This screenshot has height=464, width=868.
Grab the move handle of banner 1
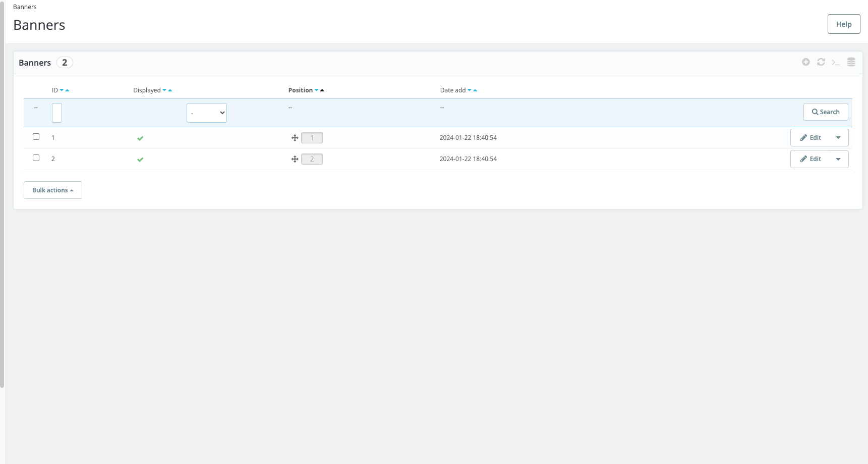click(x=295, y=138)
